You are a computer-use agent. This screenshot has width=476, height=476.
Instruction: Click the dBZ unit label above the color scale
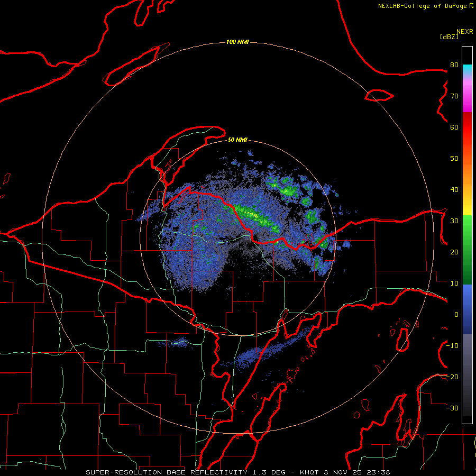(x=449, y=36)
